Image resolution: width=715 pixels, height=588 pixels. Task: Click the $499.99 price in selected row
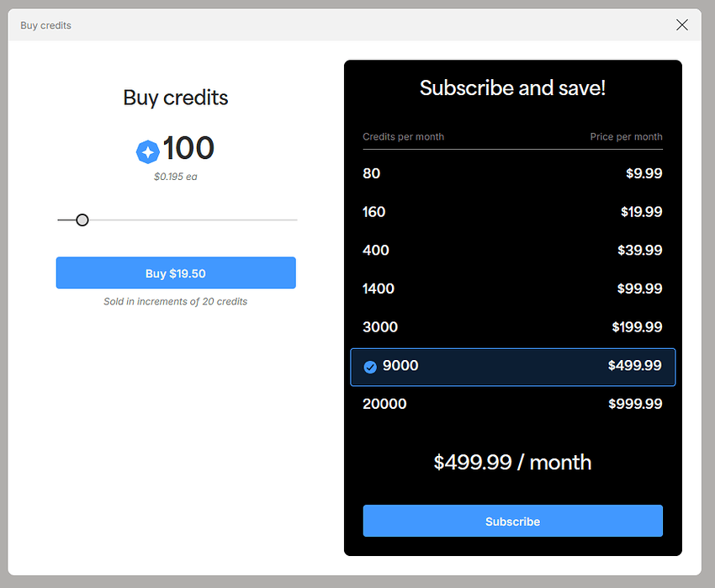[x=634, y=366]
